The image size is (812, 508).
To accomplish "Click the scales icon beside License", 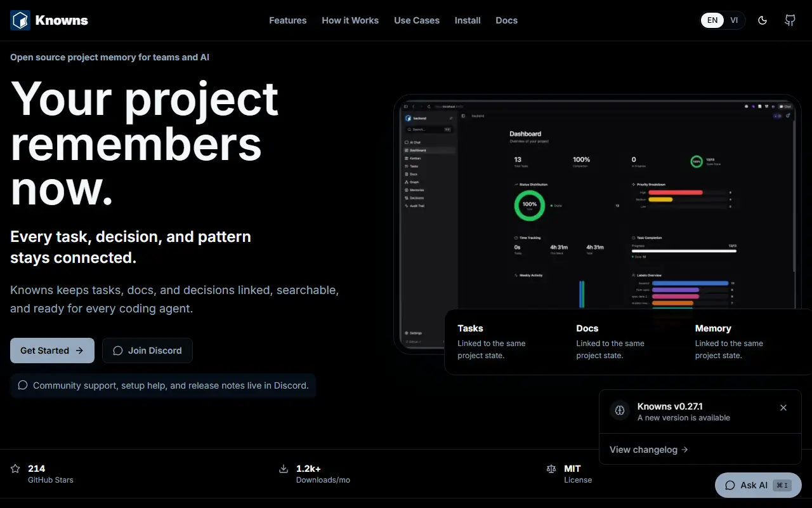I will [551, 469].
